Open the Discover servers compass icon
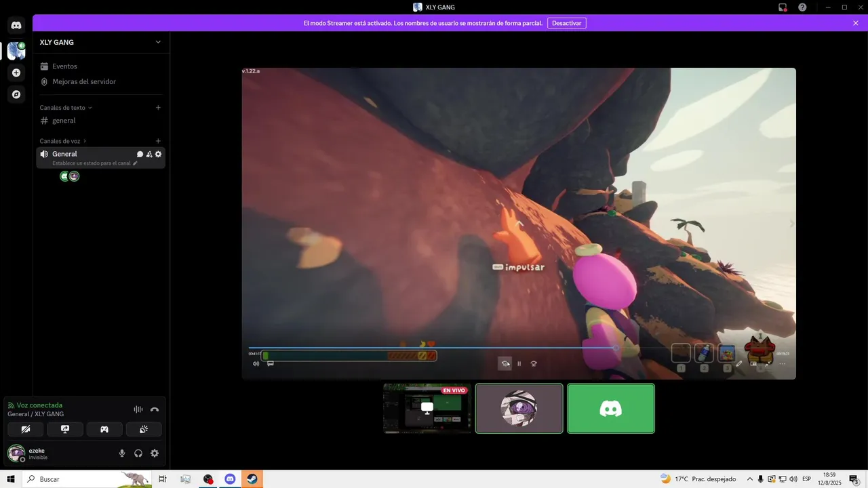The height and width of the screenshot is (488, 868). [x=16, y=94]
